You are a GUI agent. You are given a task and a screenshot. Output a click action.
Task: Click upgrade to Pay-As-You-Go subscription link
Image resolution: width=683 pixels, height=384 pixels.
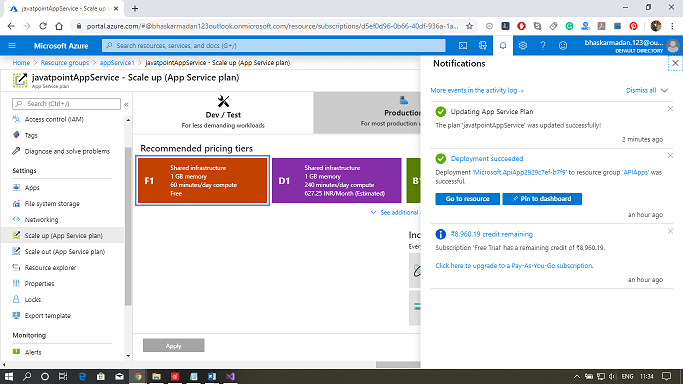coord(514,266)
